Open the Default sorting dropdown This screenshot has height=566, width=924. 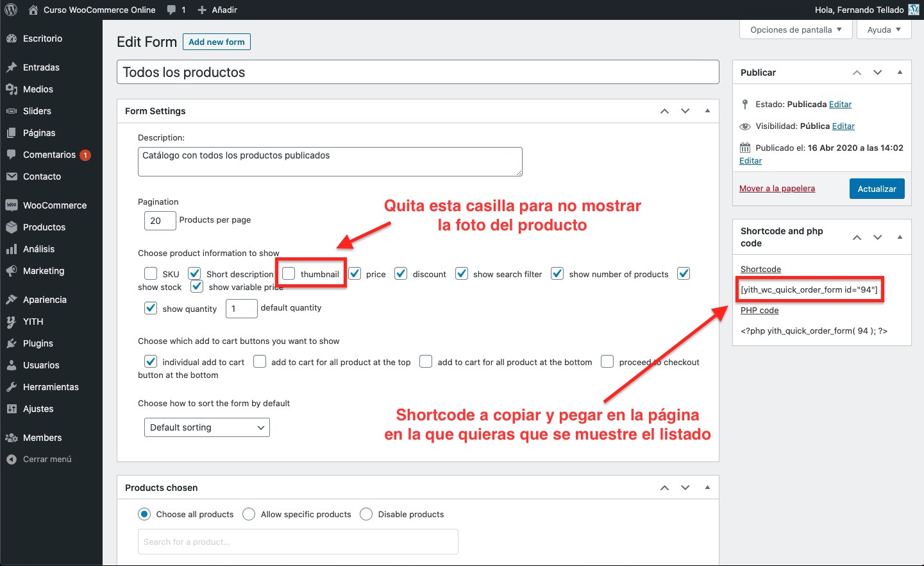[206, 427]
